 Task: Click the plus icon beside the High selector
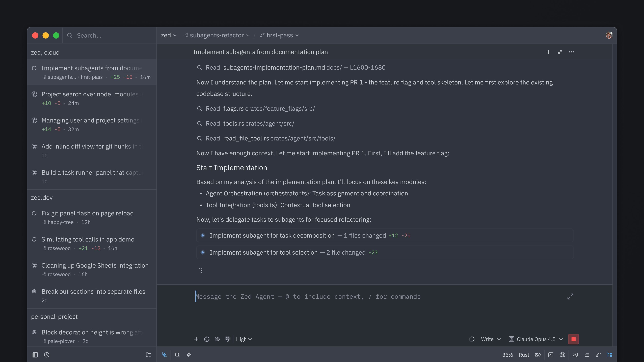click(196, 339)
